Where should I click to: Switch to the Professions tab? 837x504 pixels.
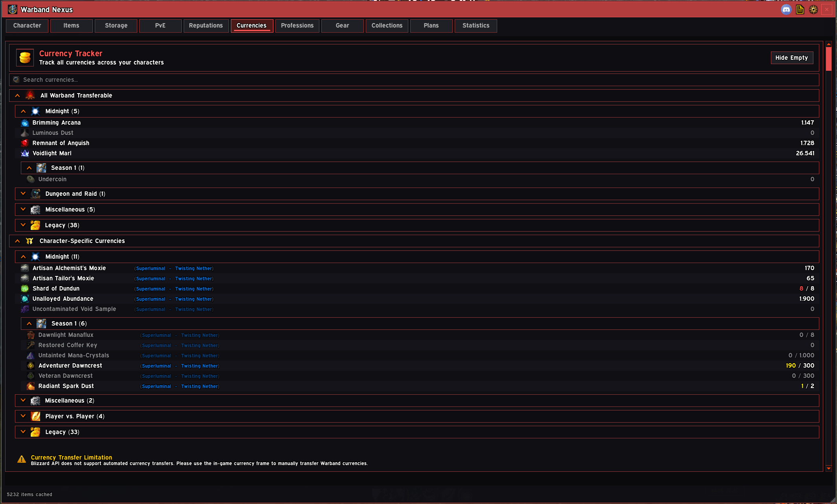tap(297, 26)
